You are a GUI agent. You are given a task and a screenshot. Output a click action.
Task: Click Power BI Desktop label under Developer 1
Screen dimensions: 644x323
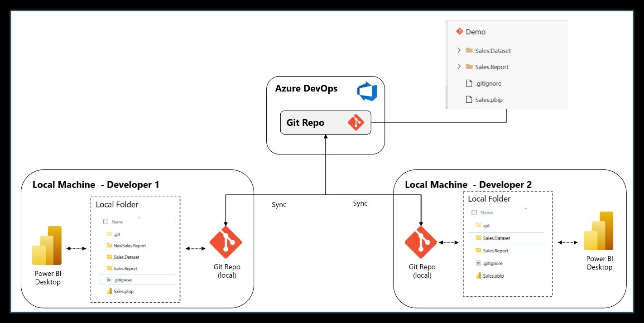pyautogui.click(x=47, y=277)
